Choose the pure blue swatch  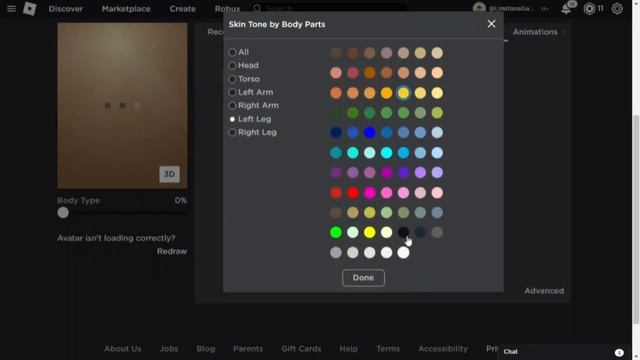370,133
